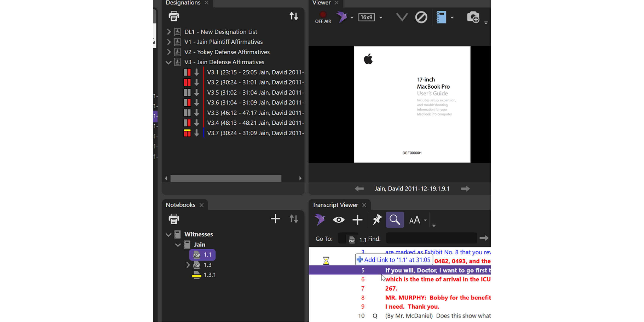The width and height of the screenshot is (644, 322).
Task: Click the Designations sort arrows icon
Action: [294, 17]
